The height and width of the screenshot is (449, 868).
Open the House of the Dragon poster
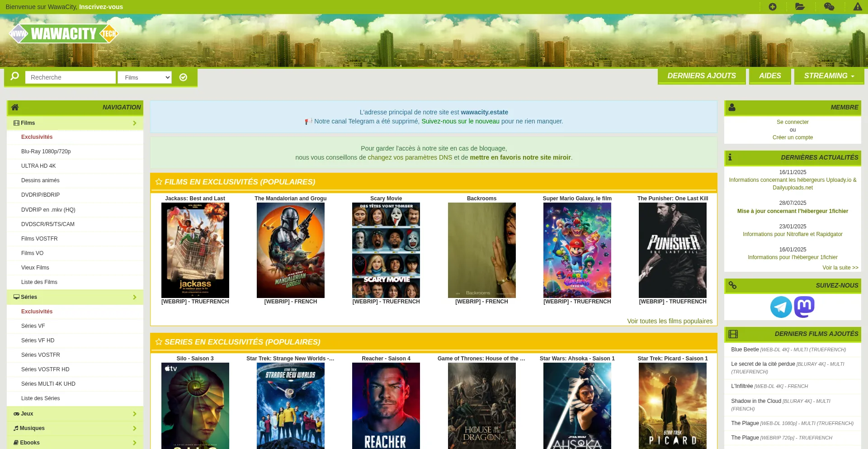pos(482,406)
